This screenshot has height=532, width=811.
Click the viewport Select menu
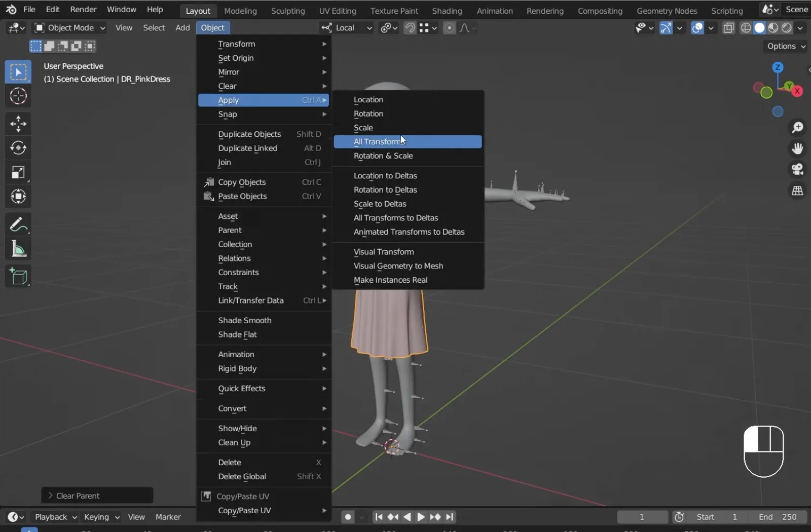154,28
